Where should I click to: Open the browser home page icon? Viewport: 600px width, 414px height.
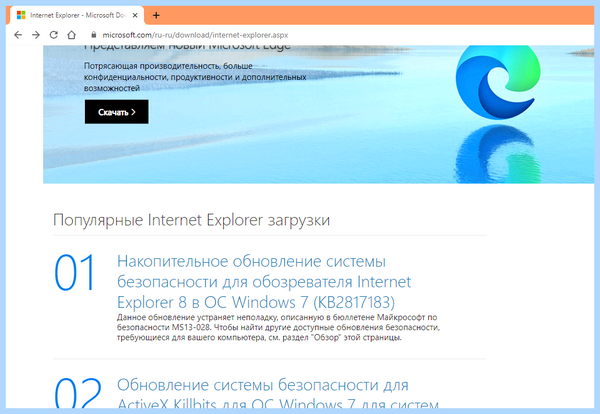tap(72, 35)
